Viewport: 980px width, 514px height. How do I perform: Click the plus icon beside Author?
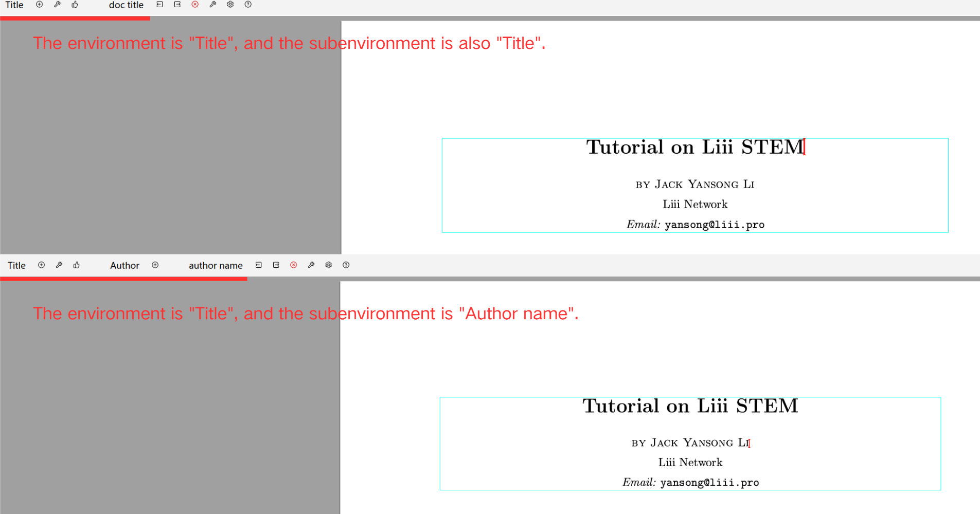(x=155, y=265)
